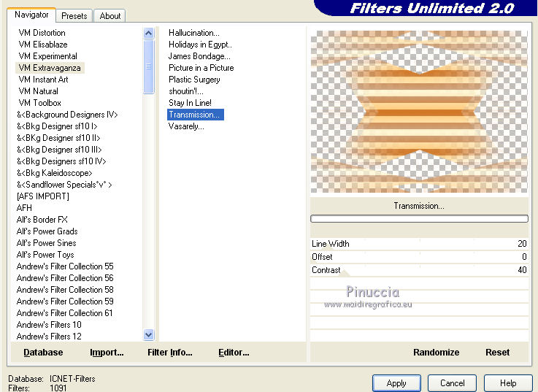Viewport: 538px width, 392px height.
Task: Choose the James Bondage... filter
Action: [x=199, y=56]
